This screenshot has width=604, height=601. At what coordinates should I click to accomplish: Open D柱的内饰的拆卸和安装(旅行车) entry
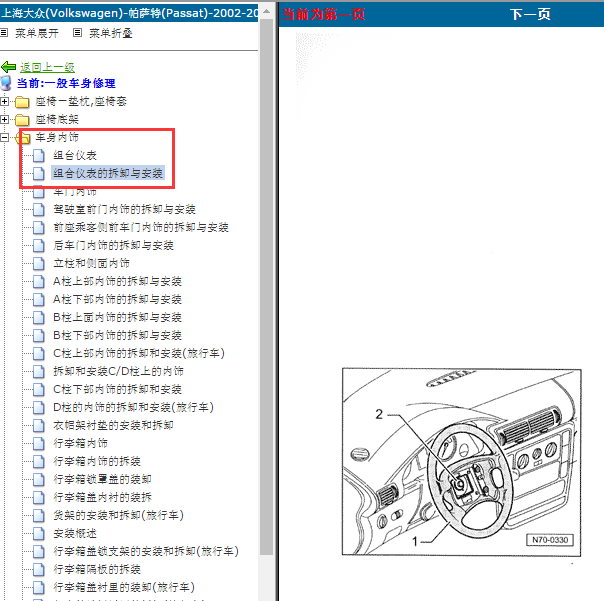point(134,407)
